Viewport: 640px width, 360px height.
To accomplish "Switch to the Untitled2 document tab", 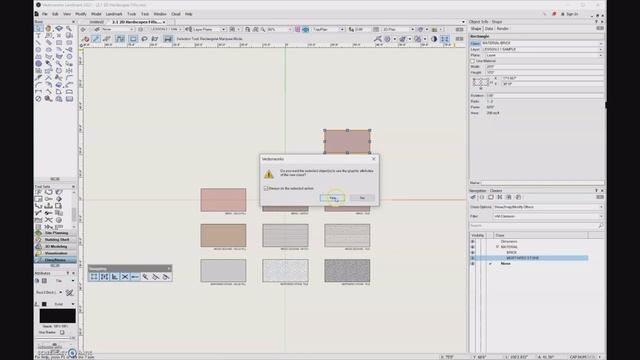I will [97, 22].
